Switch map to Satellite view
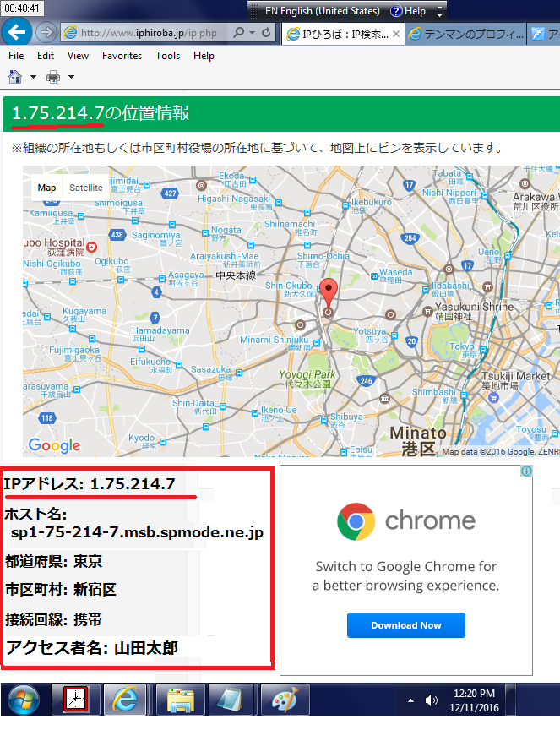 (85, 188)
